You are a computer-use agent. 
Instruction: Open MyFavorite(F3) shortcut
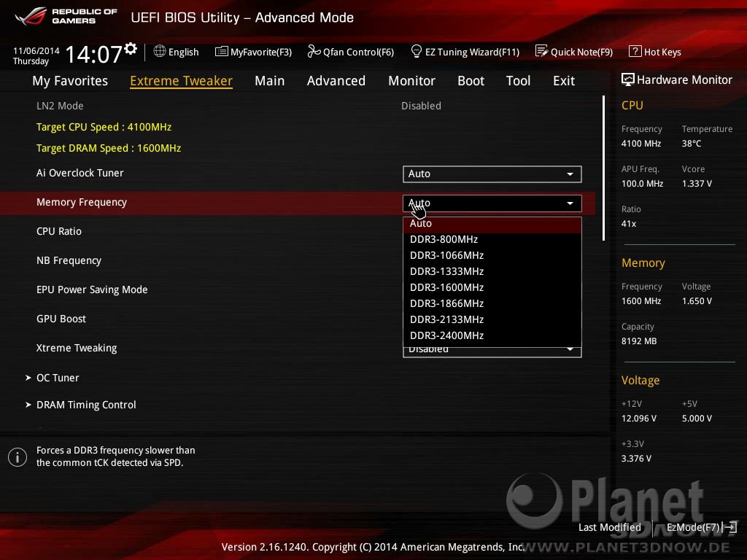click(x=253, y=52)
